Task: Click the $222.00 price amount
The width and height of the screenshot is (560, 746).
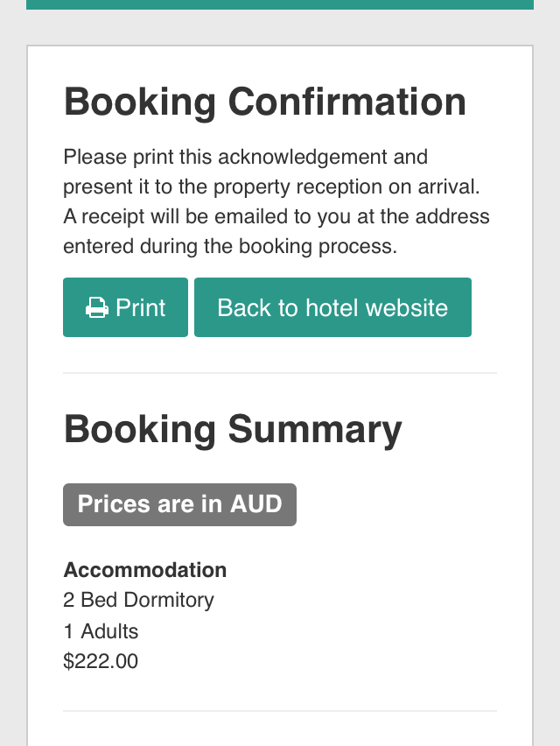Action: point(101,661)
